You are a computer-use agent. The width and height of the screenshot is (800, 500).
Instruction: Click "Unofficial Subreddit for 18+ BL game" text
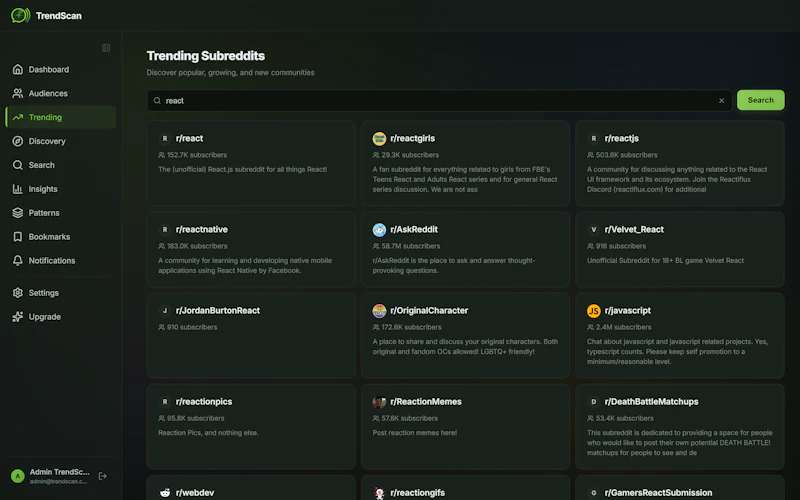click(645, 261)
